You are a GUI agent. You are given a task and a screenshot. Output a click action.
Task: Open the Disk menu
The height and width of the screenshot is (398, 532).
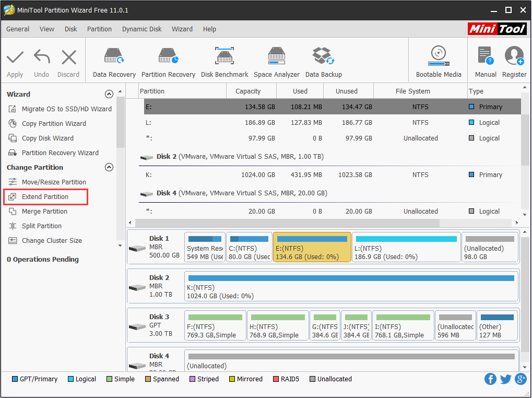[x=71, y=29]
